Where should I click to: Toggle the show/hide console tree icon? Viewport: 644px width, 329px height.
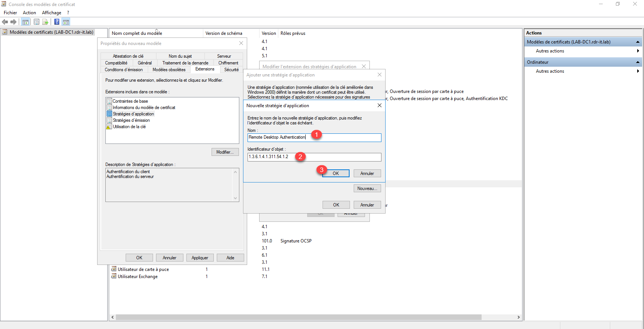click(26, 22)
